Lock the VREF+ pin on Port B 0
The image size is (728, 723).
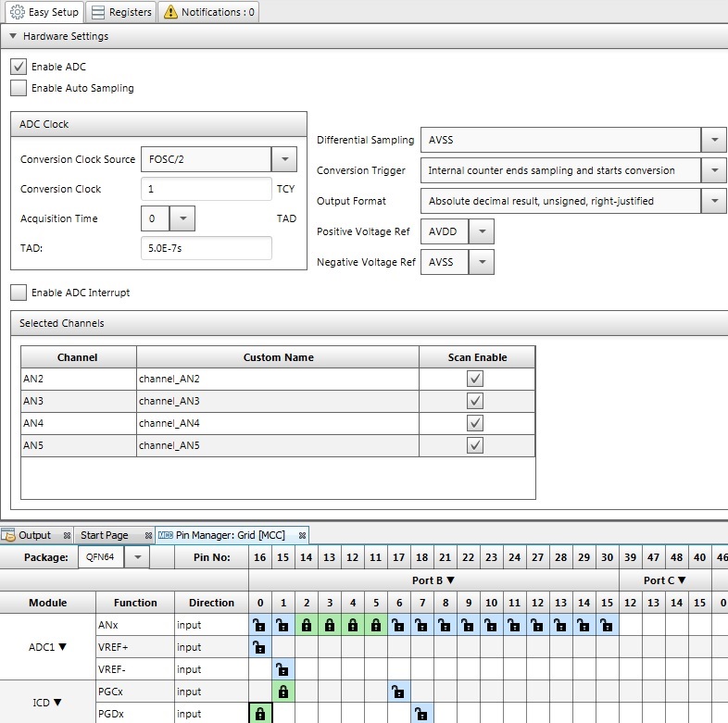click(260, 647)
